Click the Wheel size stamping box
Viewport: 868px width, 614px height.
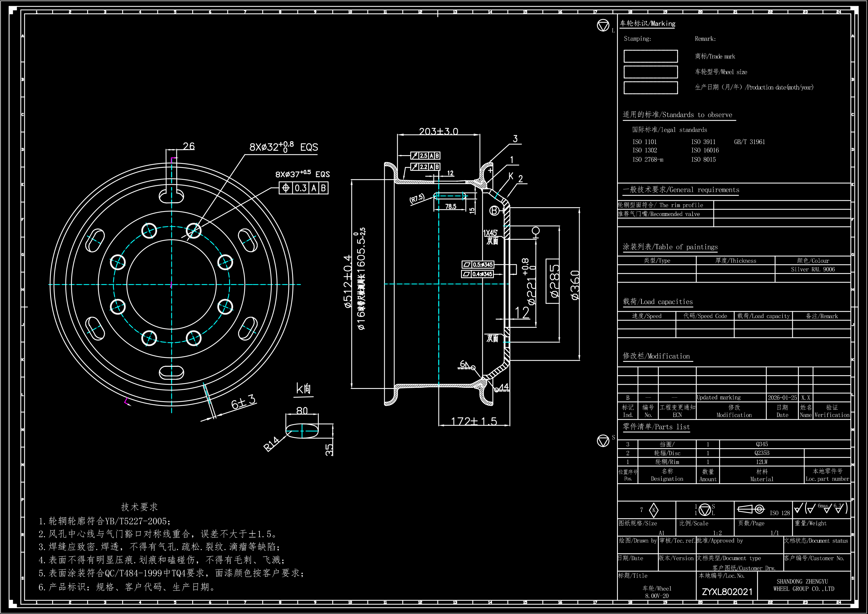point(650,72)
